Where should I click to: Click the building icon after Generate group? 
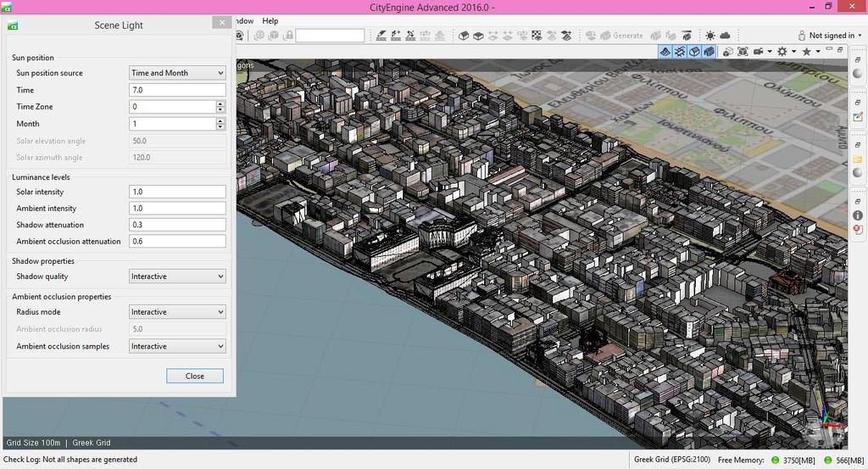click(x=687, y=36)
